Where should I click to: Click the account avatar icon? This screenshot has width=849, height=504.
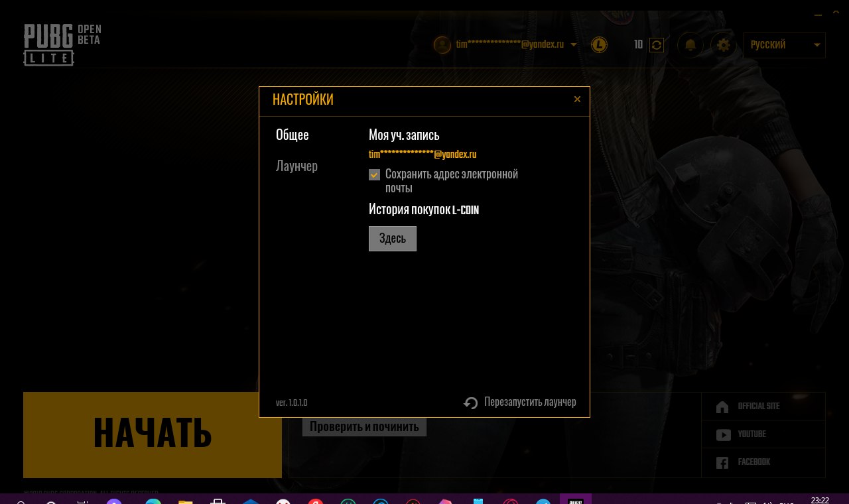coord(442,44)
